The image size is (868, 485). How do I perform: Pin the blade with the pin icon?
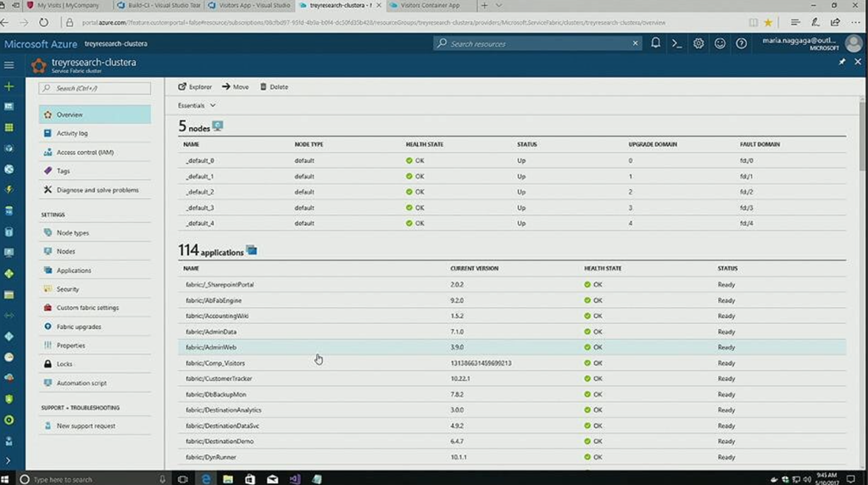click(842, 63)
